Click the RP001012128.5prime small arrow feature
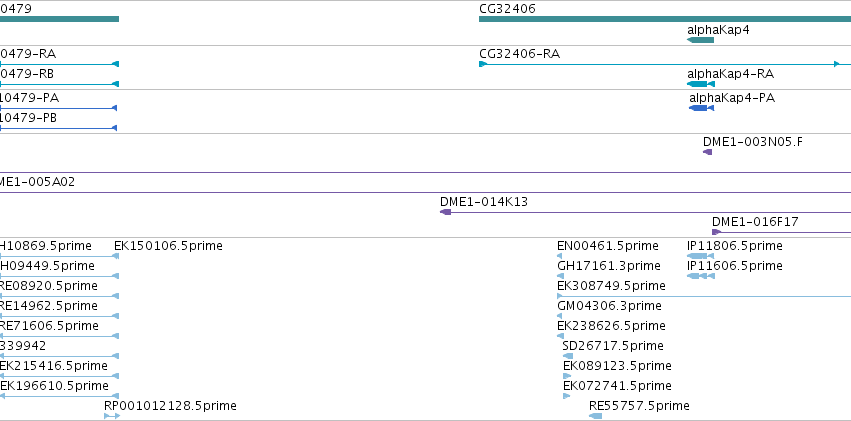This screenshot has width=851, height=421. click(112, 416)
